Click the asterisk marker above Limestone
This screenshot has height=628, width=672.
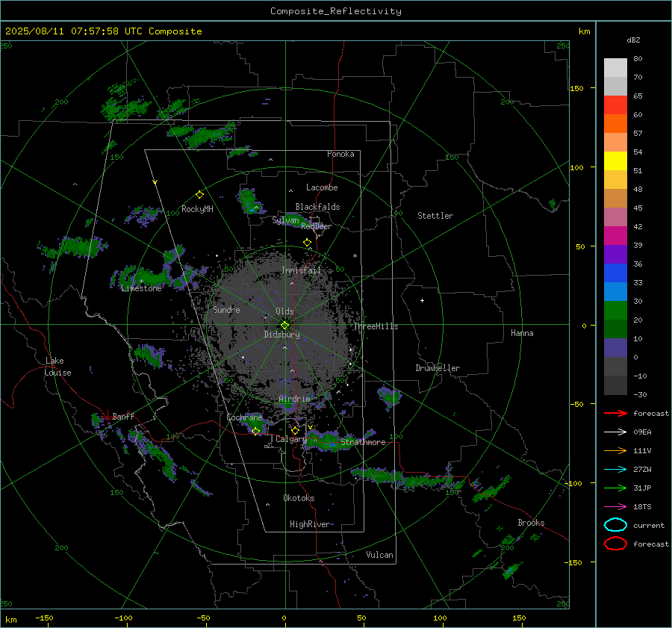(141, 282)
